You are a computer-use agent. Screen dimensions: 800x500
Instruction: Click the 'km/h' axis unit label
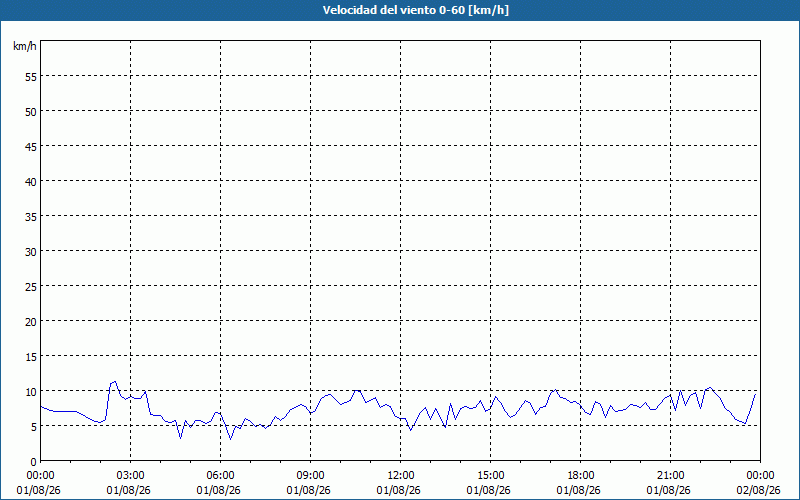[24, 46]
